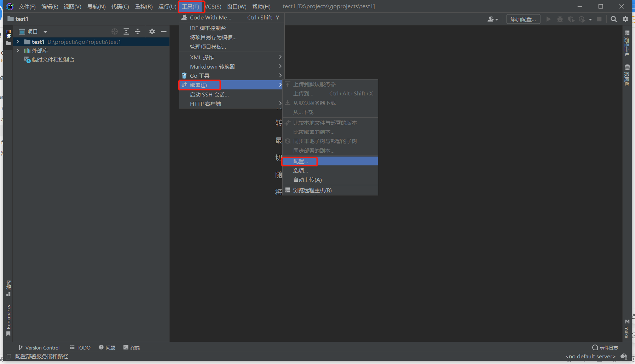The height and width of the screenshot is (364, 635).
Task: Click Code With Me... menu entry
Action: pyautogui.click(x=232, y=17)
